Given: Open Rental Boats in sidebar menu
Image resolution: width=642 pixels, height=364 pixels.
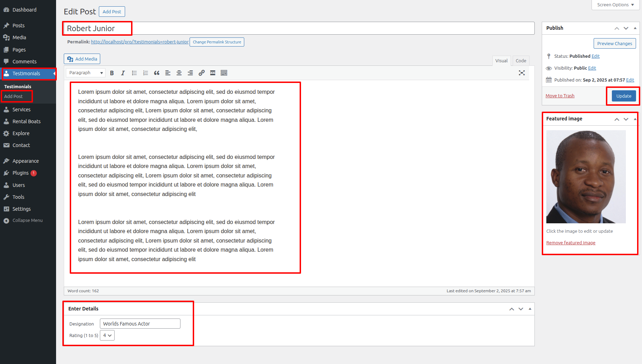Looking at the screenshot, I should [x=27, y=121].
